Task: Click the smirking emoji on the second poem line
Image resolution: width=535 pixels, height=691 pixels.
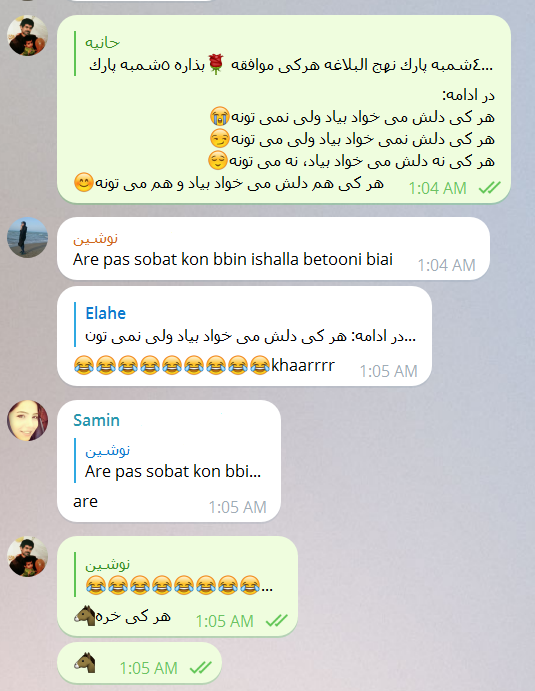Action: pos(220,139)
